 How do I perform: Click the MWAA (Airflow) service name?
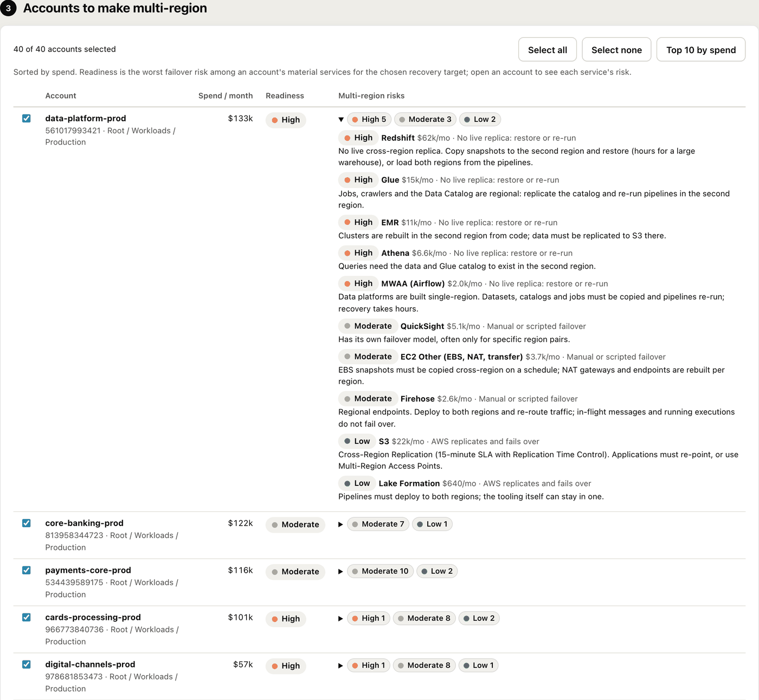click(413, 284)
